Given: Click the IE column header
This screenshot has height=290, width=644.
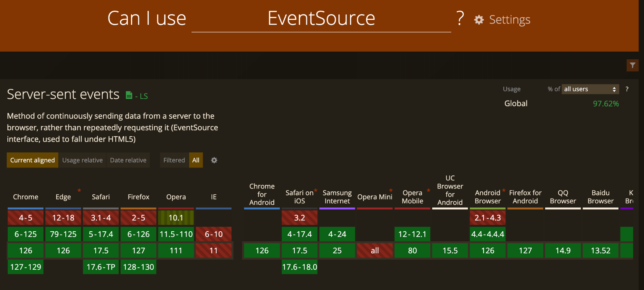Looking at the screenshot, I should (x=214, y=197).
